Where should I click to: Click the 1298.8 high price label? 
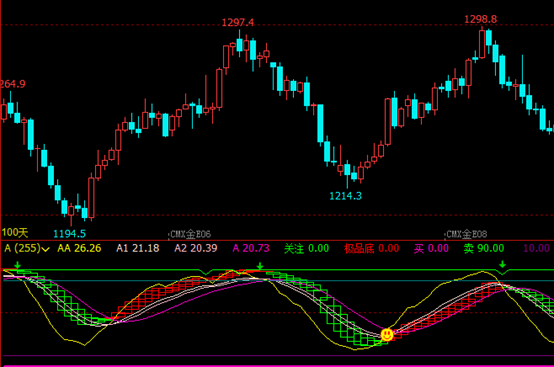[x=481, y=19]
